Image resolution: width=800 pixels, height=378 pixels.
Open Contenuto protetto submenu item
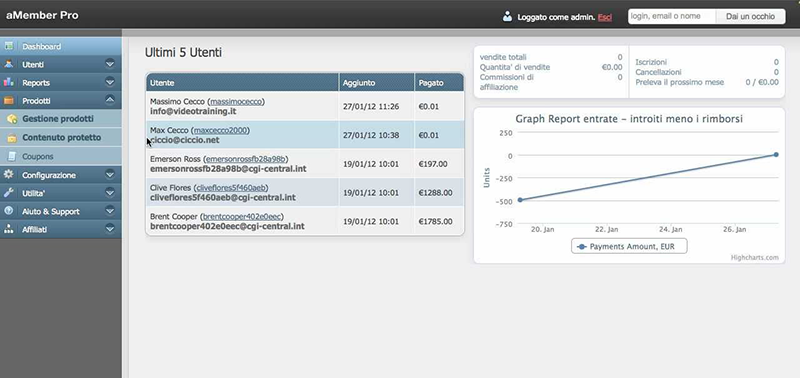(61, 138)
